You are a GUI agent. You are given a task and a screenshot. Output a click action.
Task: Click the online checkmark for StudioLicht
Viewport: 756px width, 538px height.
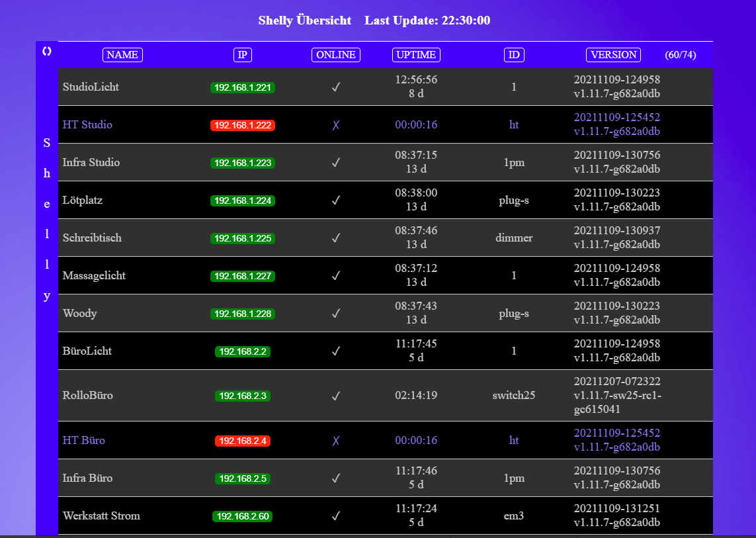[x=336, y=87]
